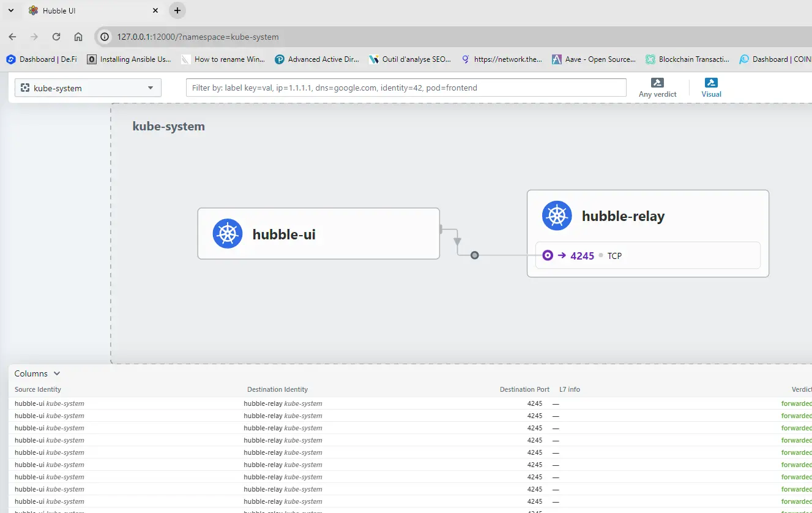Image resolution: width=812 pixels, height=513 pixels.
Task: Open the Visual options button
Action: [711, 88]
